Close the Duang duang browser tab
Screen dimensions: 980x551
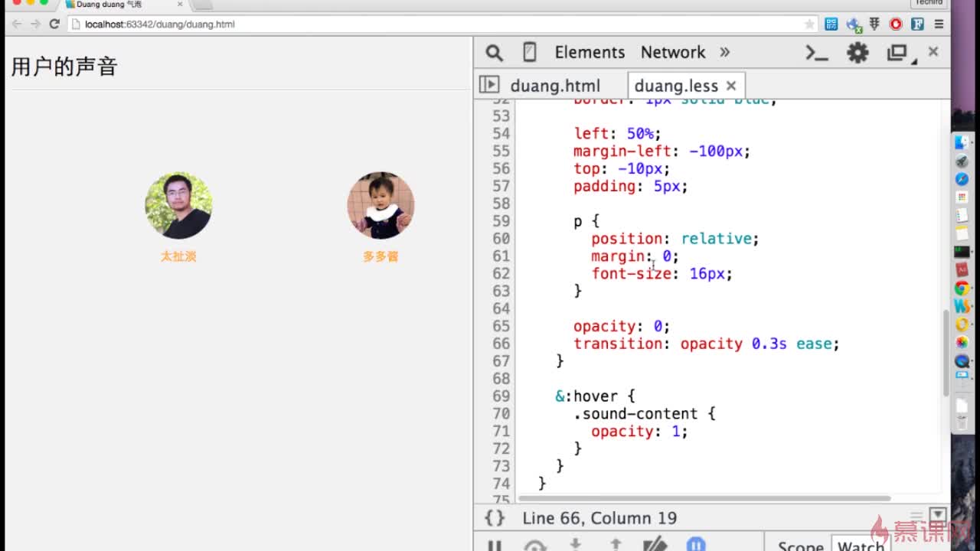click(180, 5)
